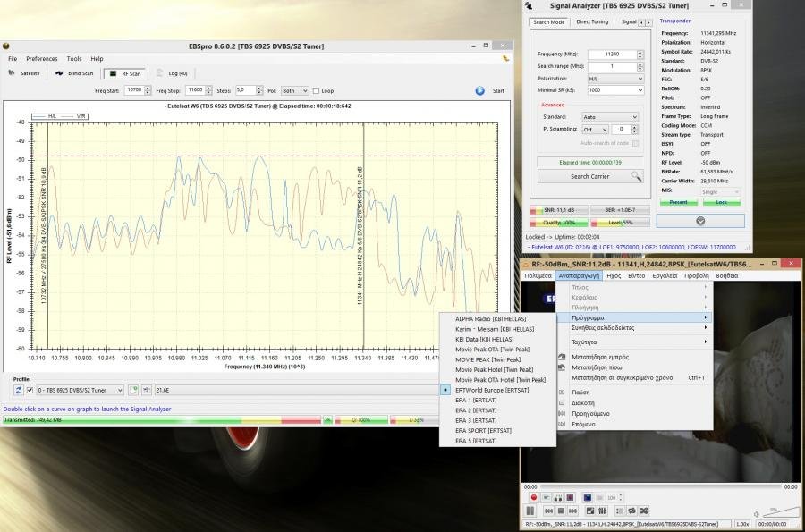Switch to the Blind Scan tab
The height and width of the screenshot is (532, 805).
pyautogui.click(x=75, y=73)
